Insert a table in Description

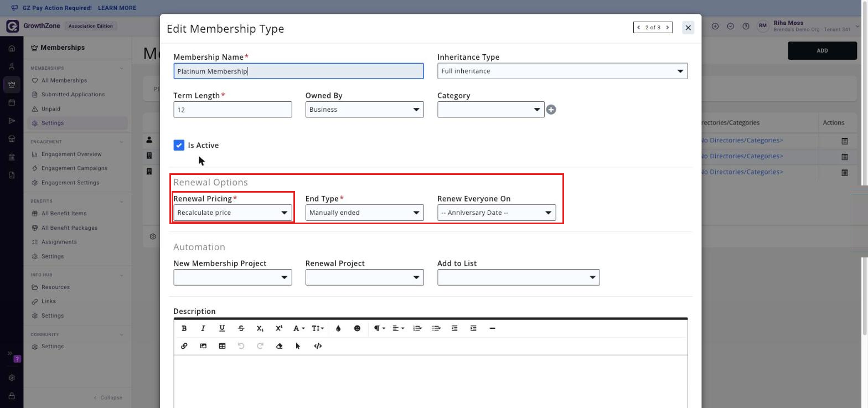222,346
